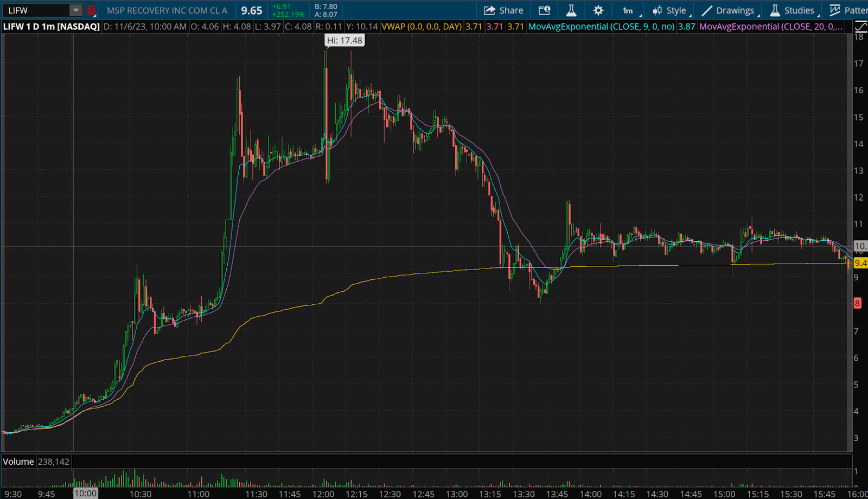This screenshot has height=499, width=868.
Task: Open the Drawings menu
Action: (735, 10)
